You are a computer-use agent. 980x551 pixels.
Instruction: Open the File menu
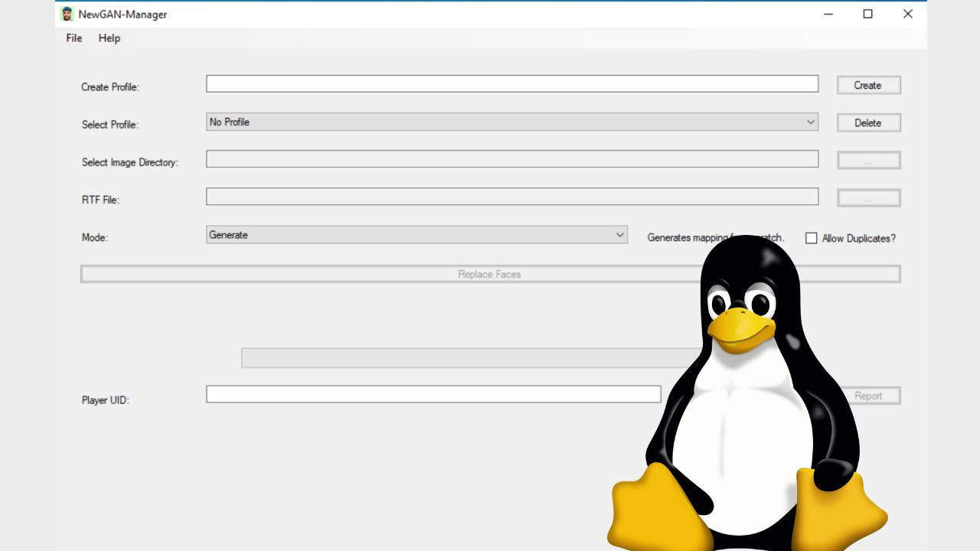73,37
